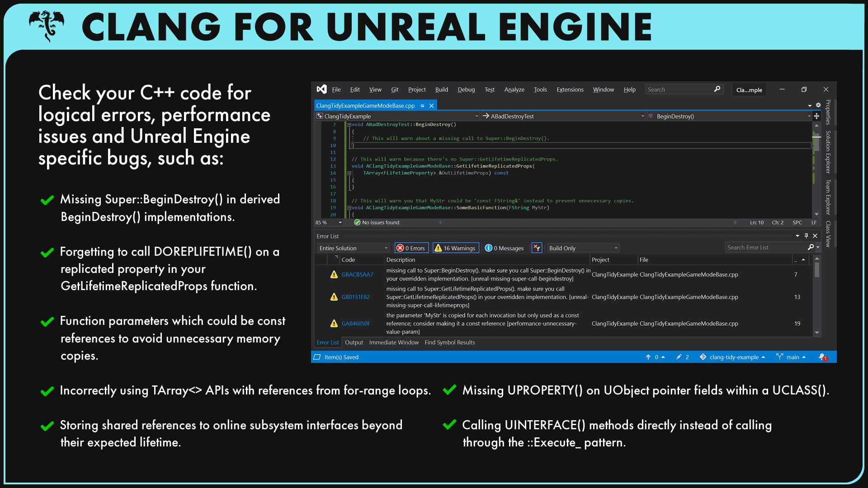Open the GB0151F82 error code link

coord(355,297)
